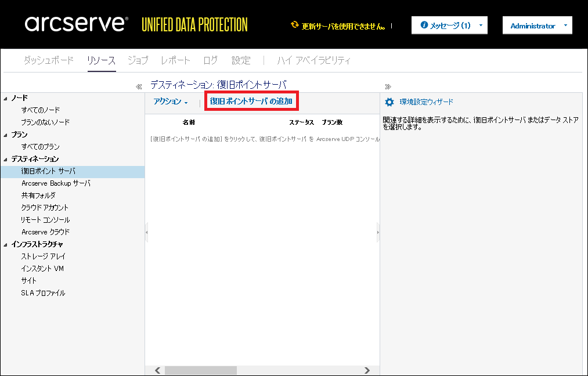Open ハイ アベイラビリティ tab
The image size is (588, 376).
[314, 60]
